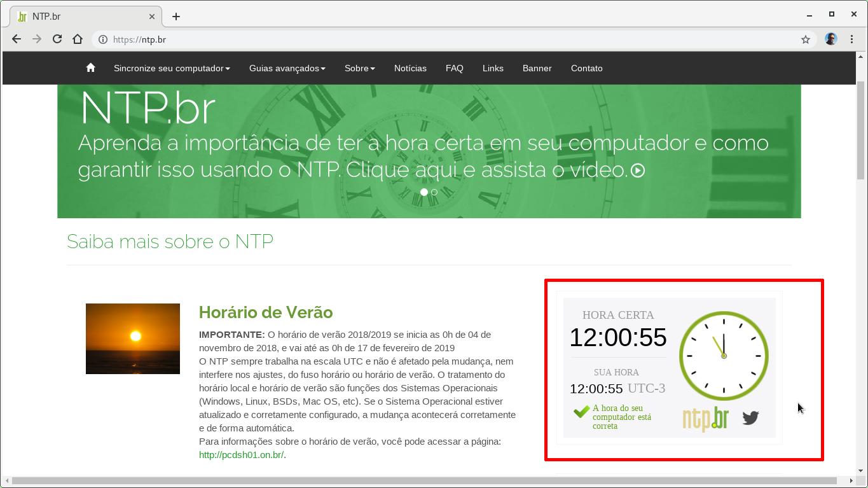Click the banner text about the NTP video
This screenshot has width=868, height=488.
[x=424, y=157]
